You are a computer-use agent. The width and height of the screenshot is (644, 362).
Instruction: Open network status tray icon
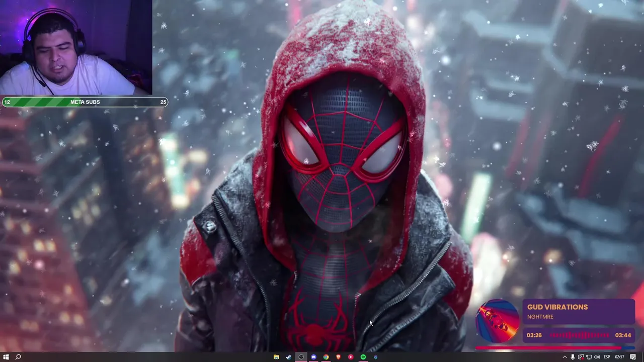(589, 357)
